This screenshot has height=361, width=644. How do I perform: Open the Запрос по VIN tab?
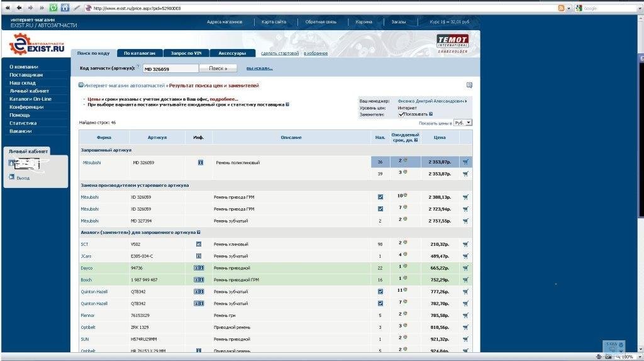tap(186, 53)
